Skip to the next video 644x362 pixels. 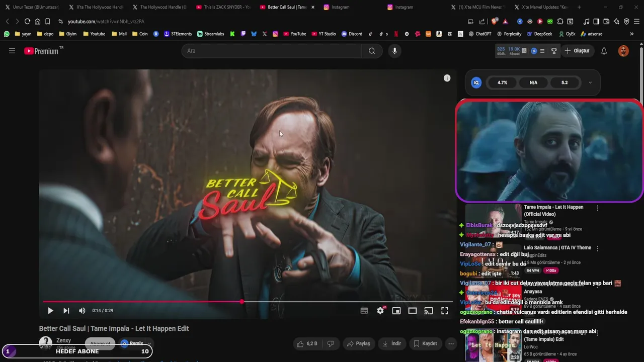(66, 311)
